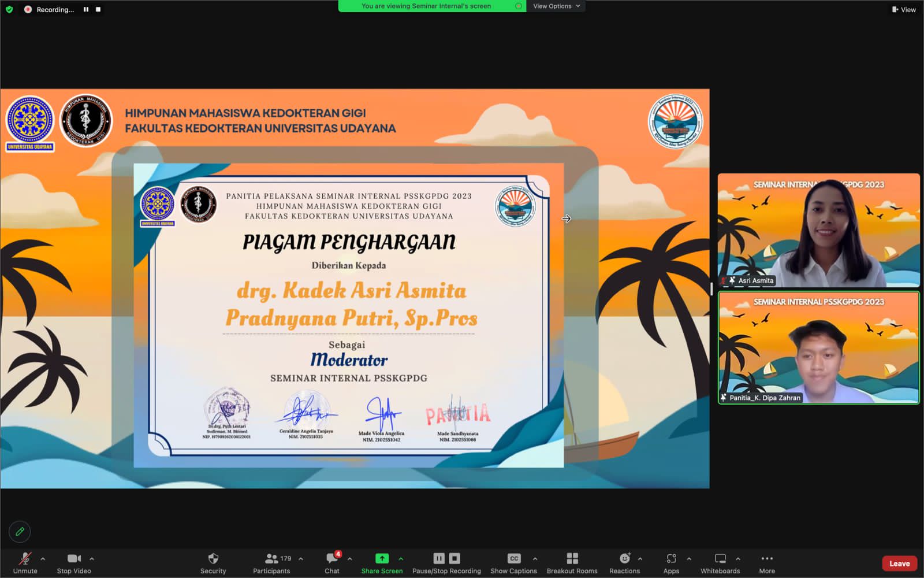924x578 pixels.
Task: Open video options caret beside Stop Video
Action: point(92,559)
